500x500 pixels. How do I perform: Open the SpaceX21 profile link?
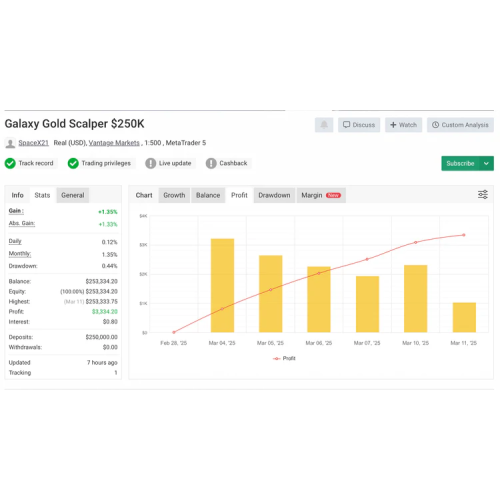coord(34,143)
